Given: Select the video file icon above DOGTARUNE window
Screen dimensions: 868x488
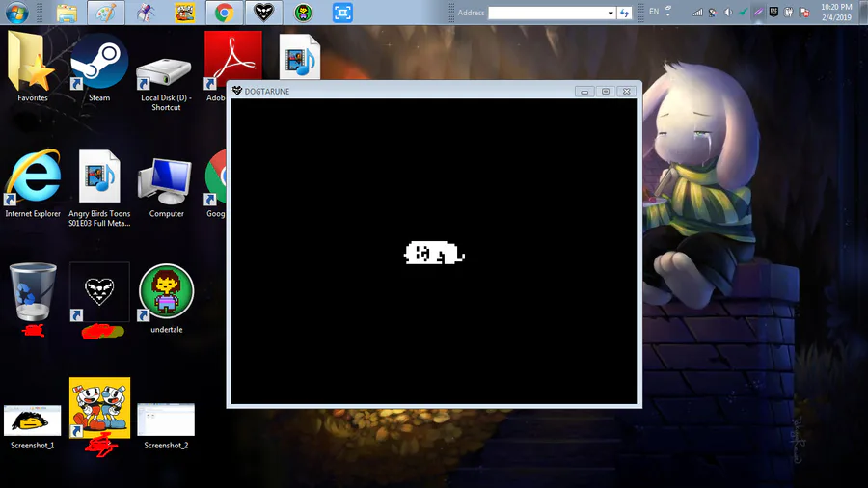Looking at the screenshot, I should (x=300, y=57).
